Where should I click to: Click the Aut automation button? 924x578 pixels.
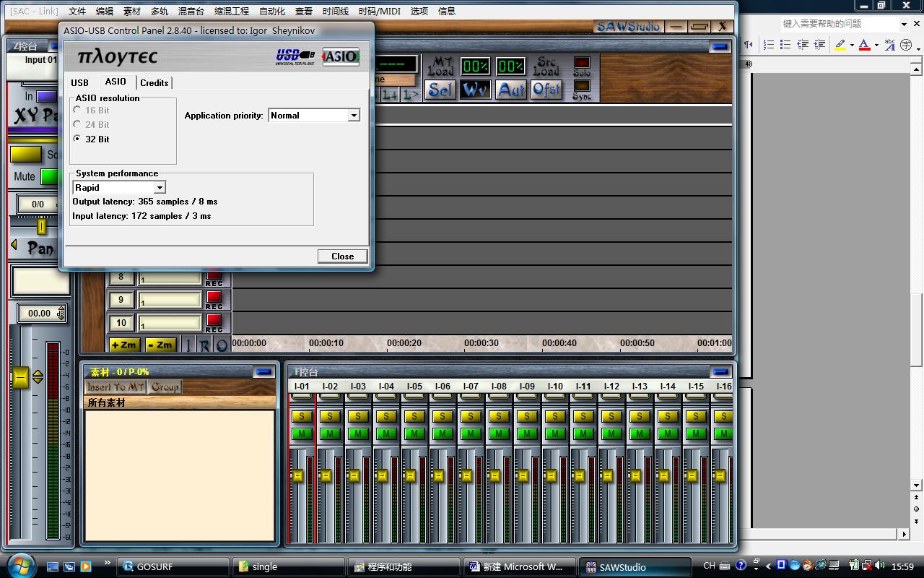tap(511, 90)
